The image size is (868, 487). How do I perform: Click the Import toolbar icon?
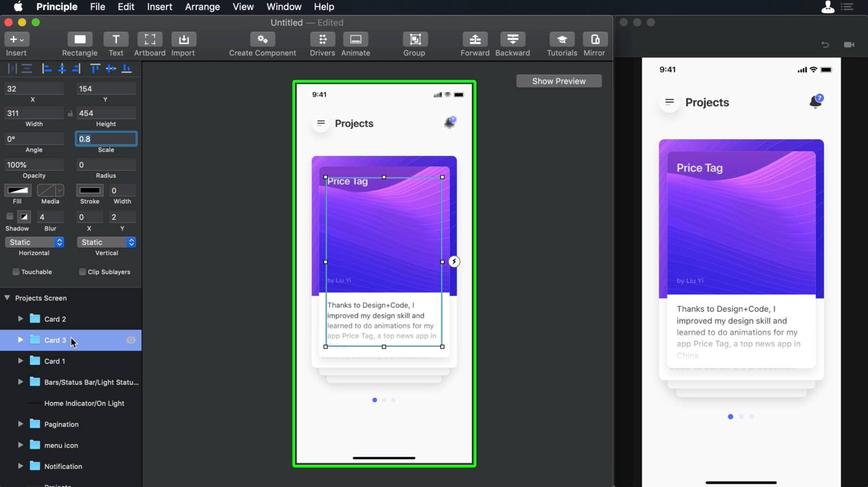coord(183,40)
